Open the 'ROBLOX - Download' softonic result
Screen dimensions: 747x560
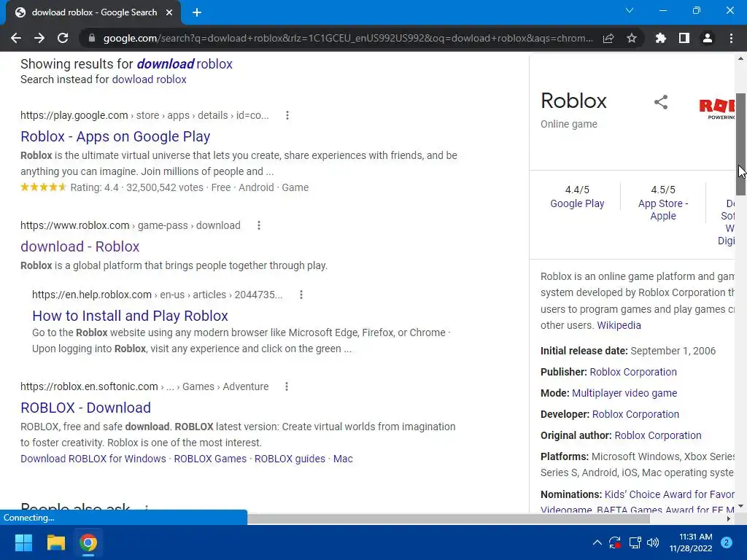(86, 408)
